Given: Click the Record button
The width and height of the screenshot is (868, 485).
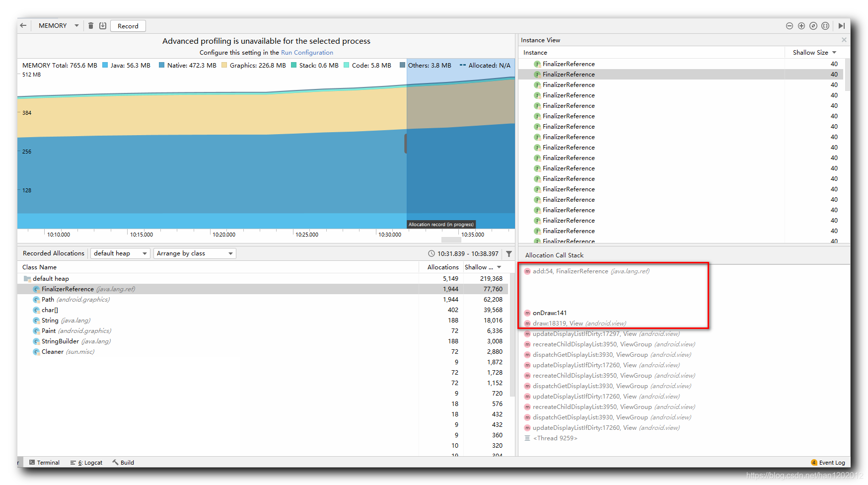Looking at the screenshot, I should pos(128,26).
